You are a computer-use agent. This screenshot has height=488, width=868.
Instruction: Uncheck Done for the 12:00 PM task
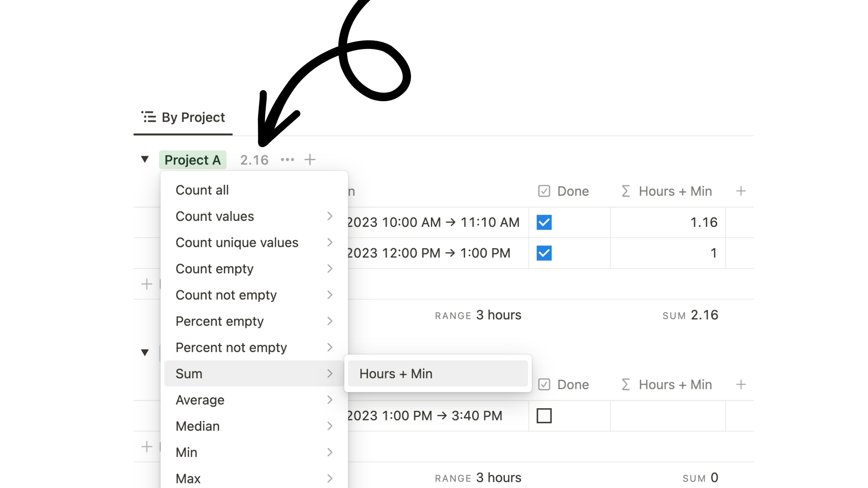tap(544, 253)
